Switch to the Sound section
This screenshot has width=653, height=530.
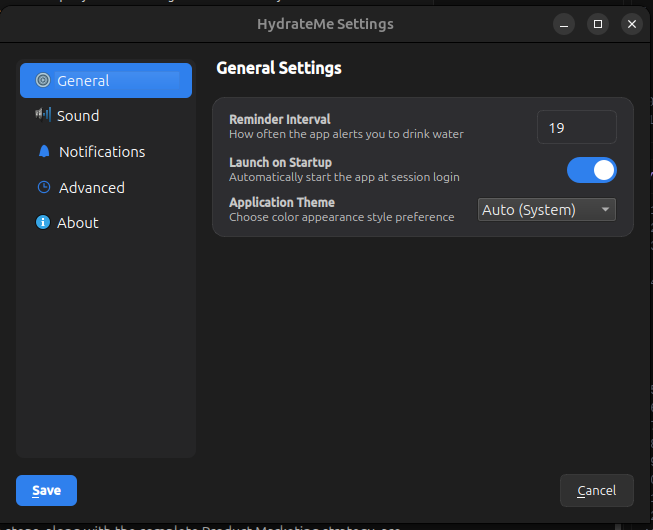point(106,115)
